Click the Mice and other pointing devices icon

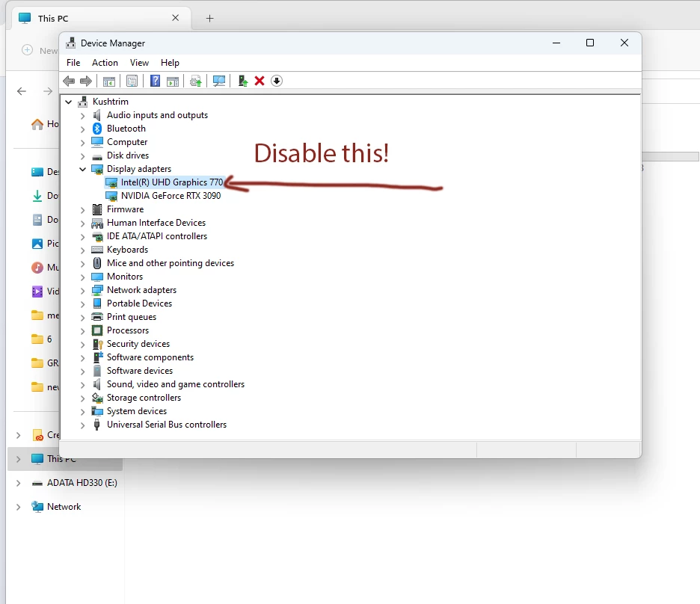(x=97, y=263)
